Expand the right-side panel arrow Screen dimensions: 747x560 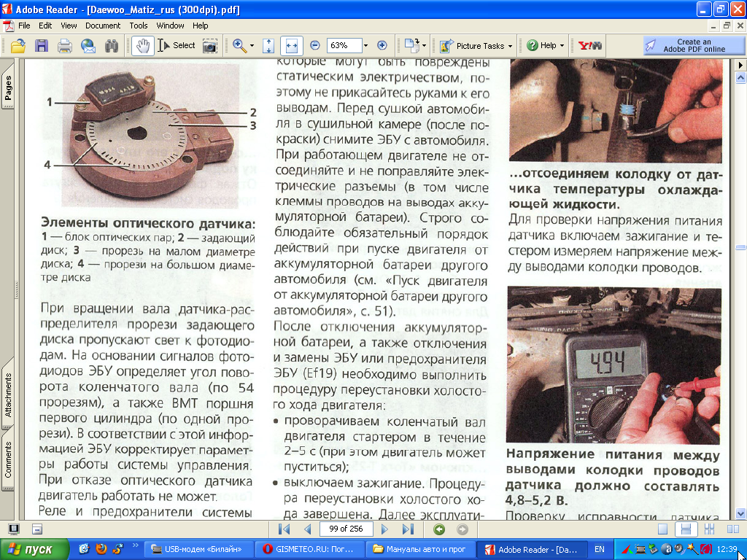pyautogui.click(x=740, y=65)
